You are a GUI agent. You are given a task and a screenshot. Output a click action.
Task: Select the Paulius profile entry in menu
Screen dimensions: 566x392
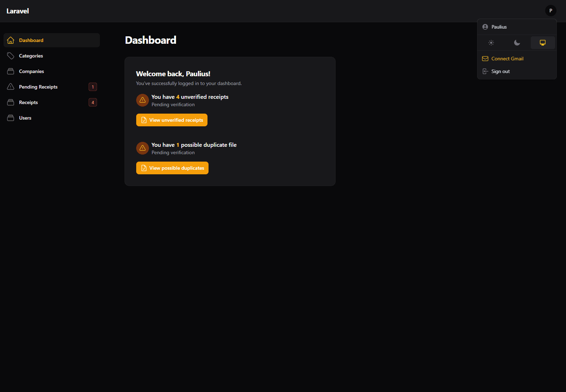point(517,27)
